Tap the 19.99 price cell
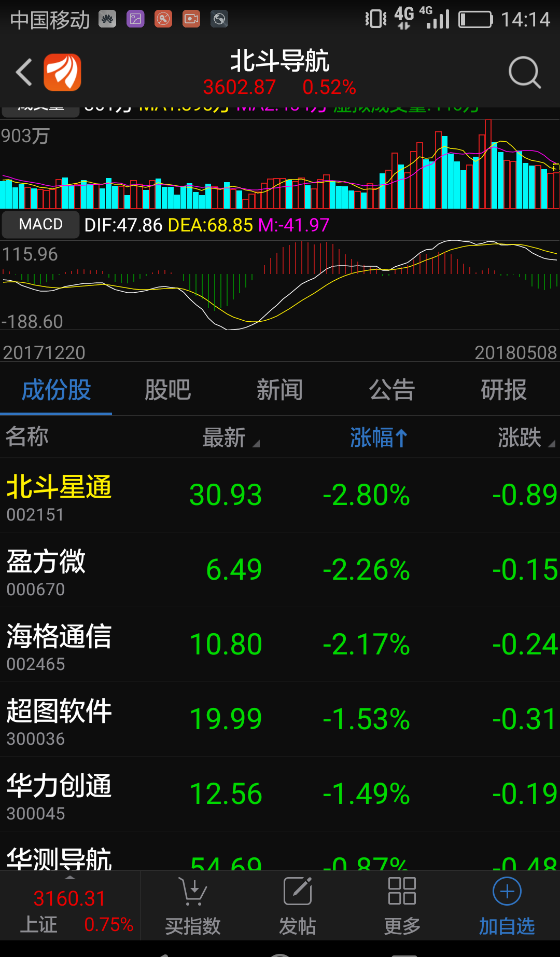This screenshot has width=560, height=957. [x=226, y=719]
